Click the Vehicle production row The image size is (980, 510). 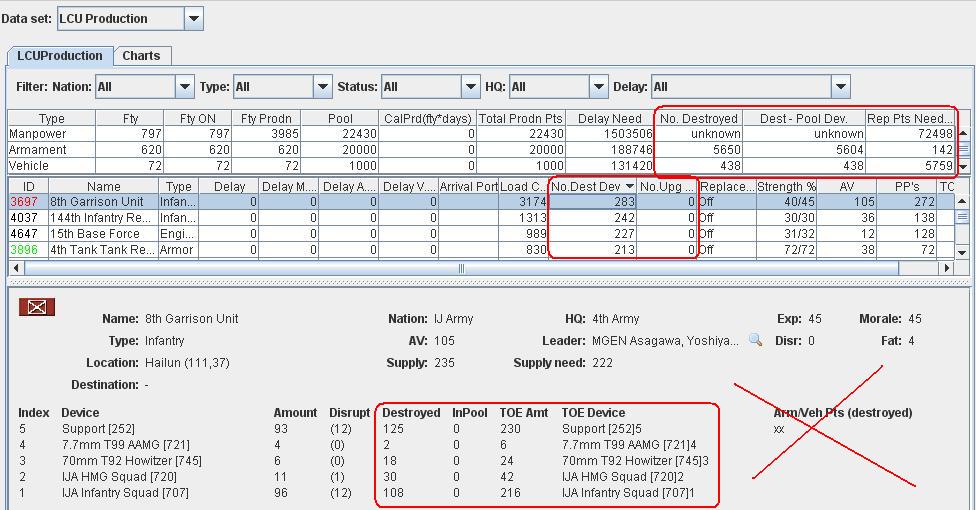click(x=481, y=166)
